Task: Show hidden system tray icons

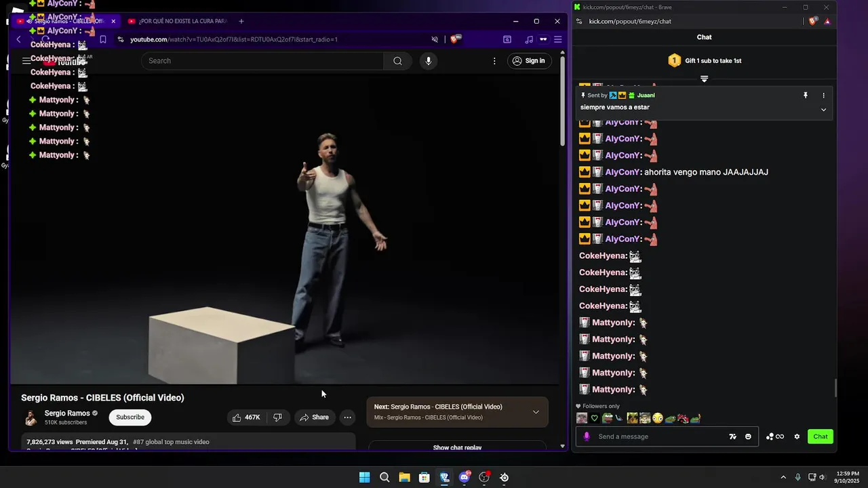Action: [x=783, y=477]
